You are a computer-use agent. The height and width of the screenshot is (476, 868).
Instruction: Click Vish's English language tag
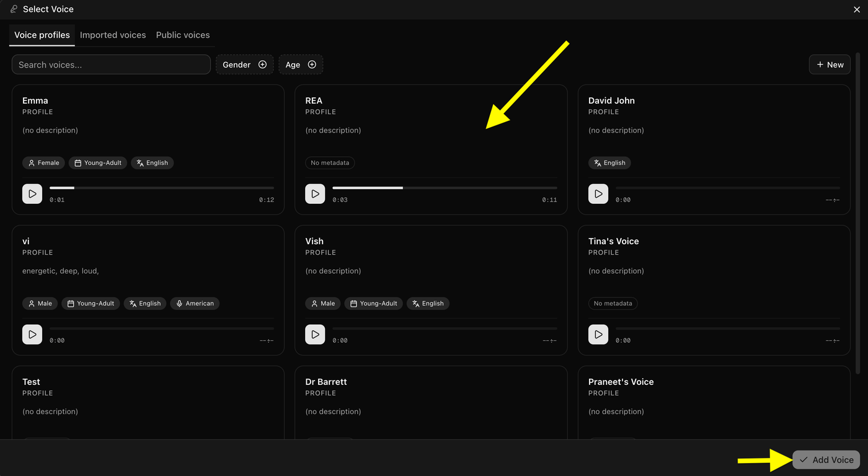coord(428,304)
